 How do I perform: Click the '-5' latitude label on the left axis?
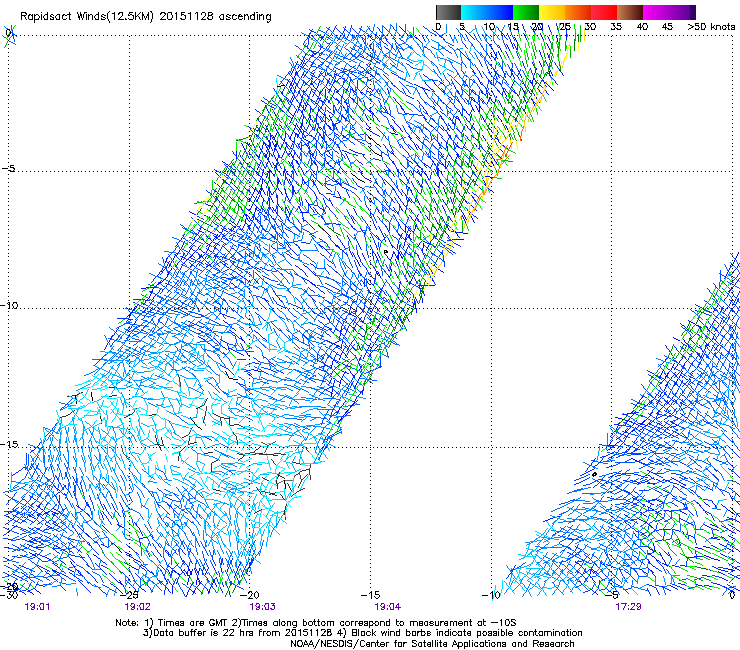pyautogui.click(x=9, y=168)
